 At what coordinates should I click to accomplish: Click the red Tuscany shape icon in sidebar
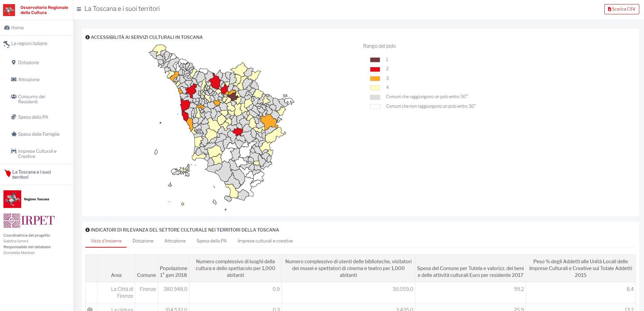[x=8, y=173]
